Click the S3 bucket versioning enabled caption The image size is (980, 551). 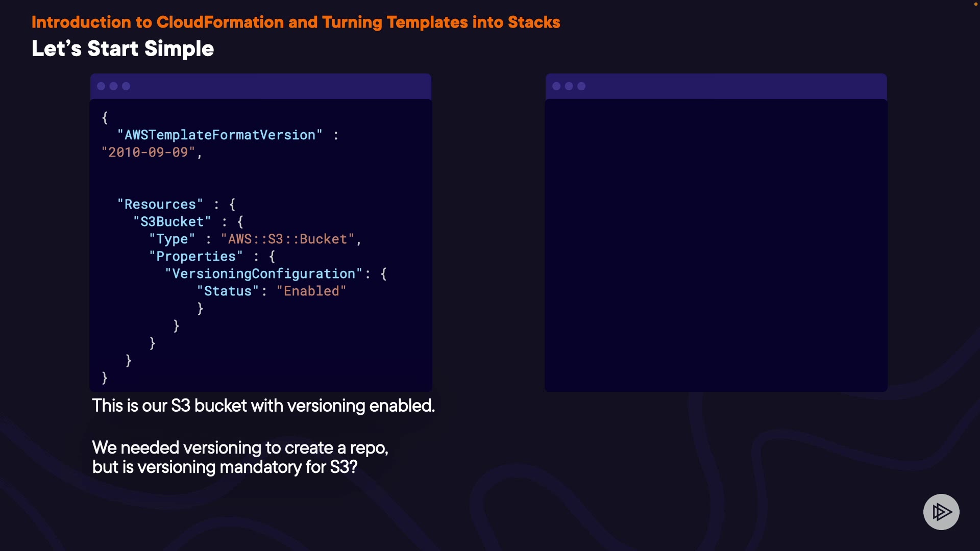point(263,406)
